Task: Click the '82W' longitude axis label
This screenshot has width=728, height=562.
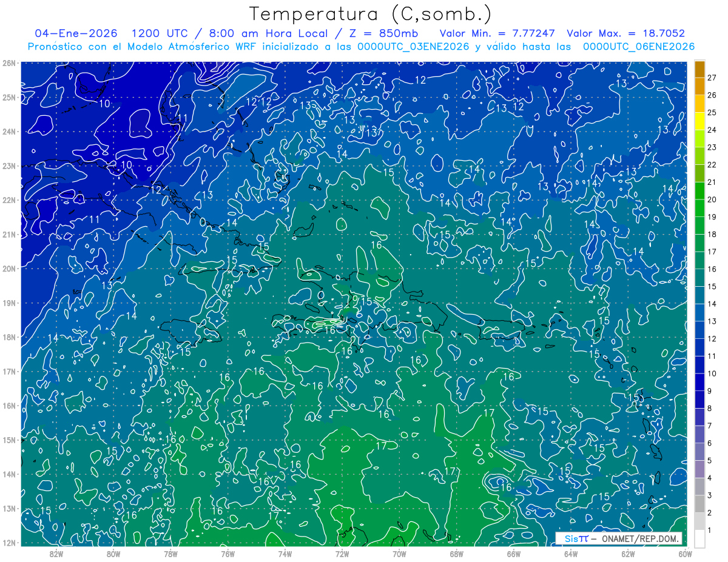Action: (56, 553)
